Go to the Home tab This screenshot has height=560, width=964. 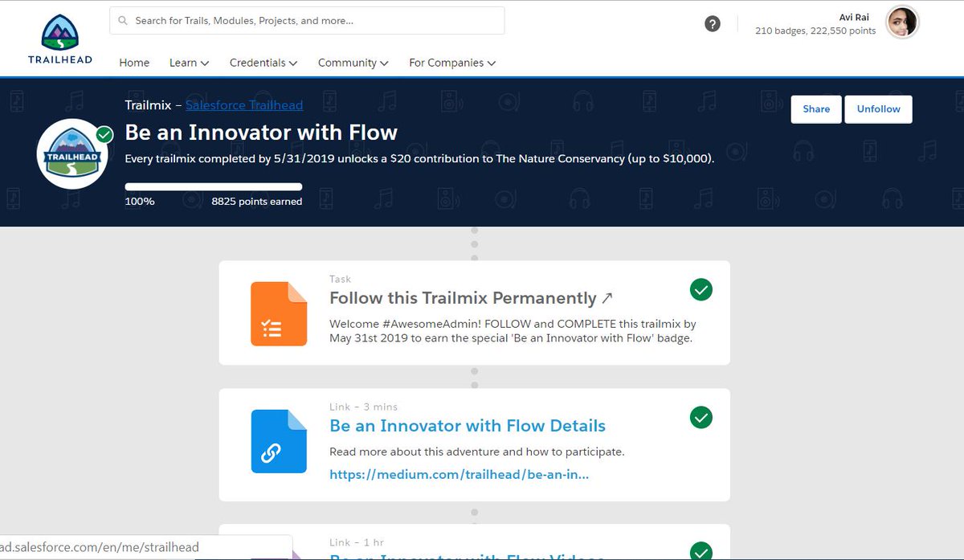(134, 63)
